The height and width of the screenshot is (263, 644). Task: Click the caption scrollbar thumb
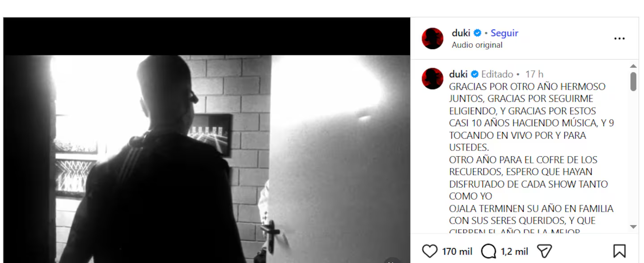[x=633, y=82]
